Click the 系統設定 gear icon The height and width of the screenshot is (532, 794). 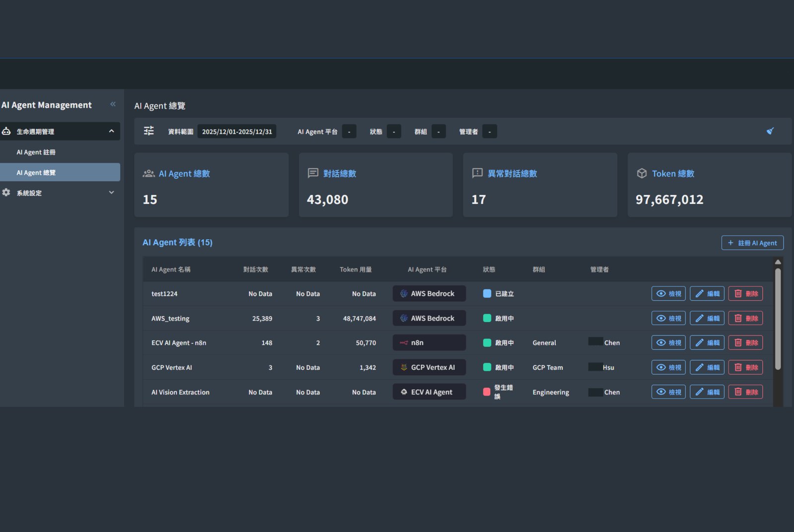pos(6,193)
